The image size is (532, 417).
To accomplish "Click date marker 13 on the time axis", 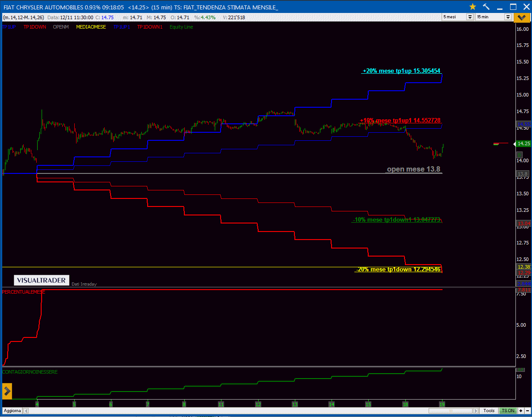I will (295, 404).
